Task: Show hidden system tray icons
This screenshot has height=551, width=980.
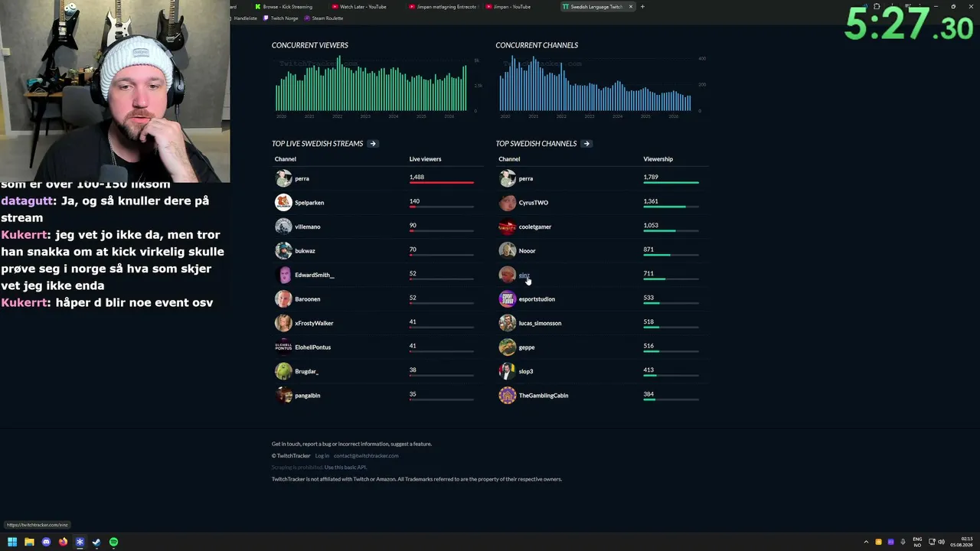Action: 866,542
